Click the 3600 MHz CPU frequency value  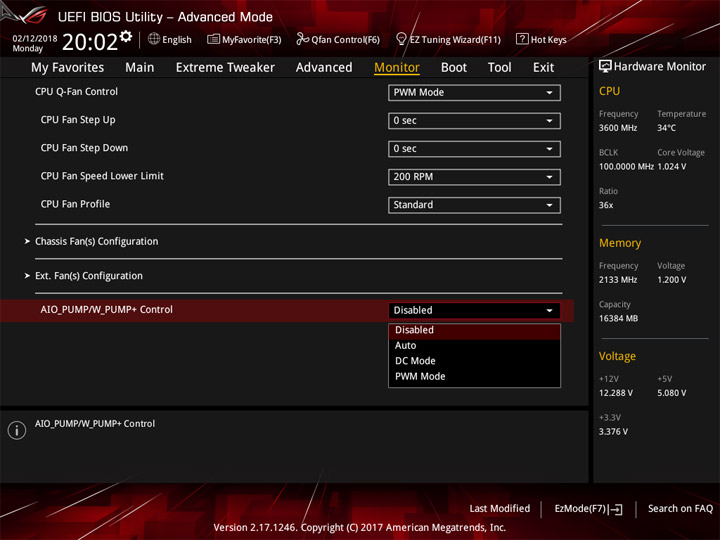tap(618, 128)
